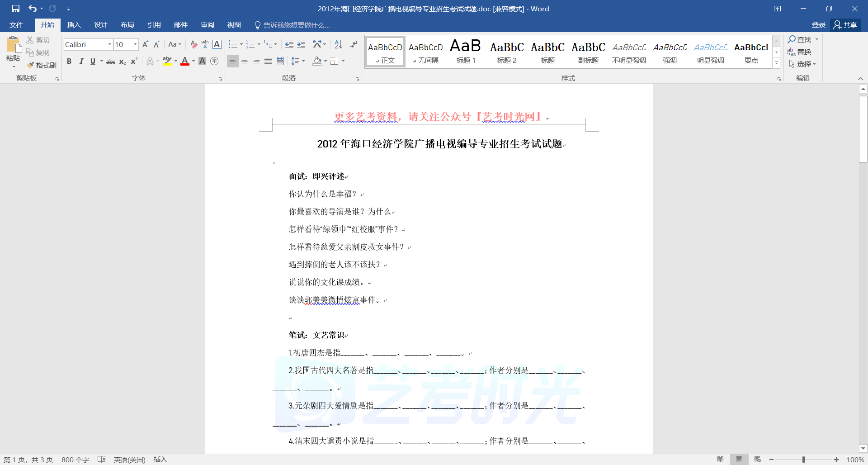Click the 替换 (Replace) button
The width and height of the screenshot is (868, 465).
point(799,52)
